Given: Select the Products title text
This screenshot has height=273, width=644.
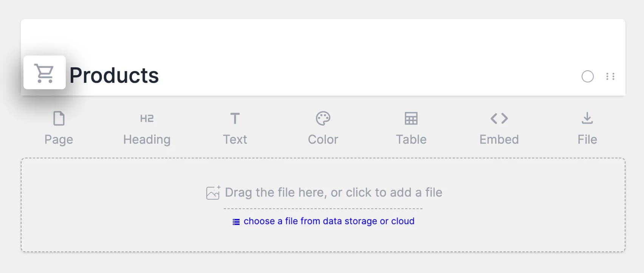Looking at the screenshot, I should 114,75.
